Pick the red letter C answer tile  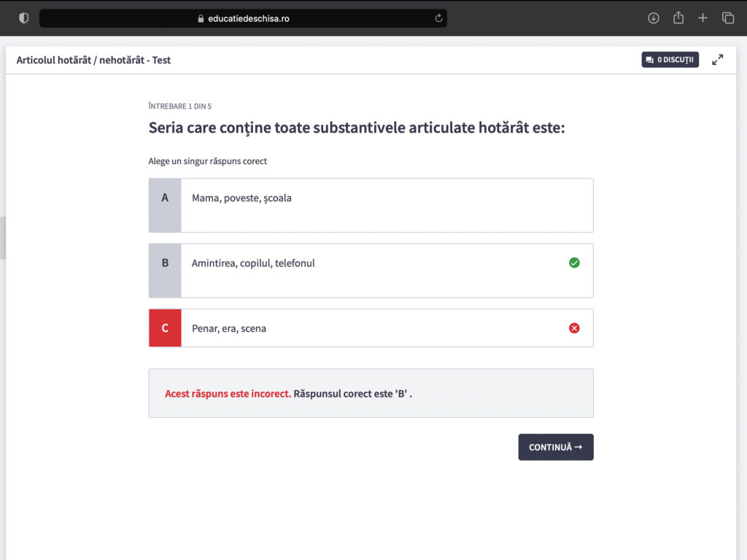(165, 328)
